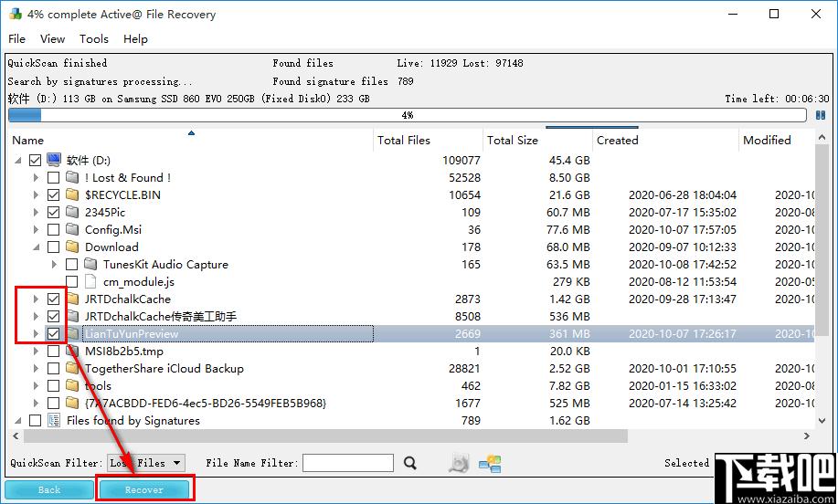Image resolution: width=838 pixels, height=504 pixels.
Task: Click the app icon in the title bar
Action: point(15,15)
